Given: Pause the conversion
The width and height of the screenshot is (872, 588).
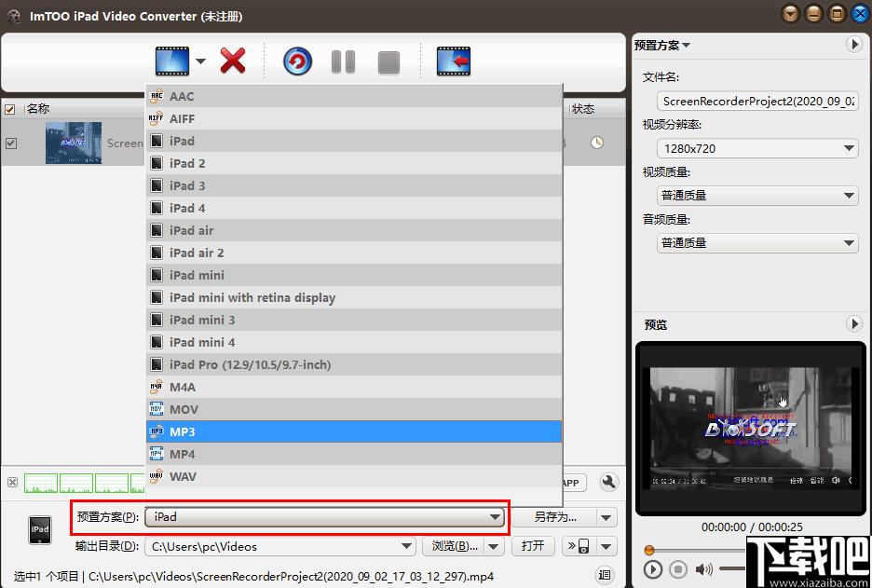Looking at the screenshot, I should (343, 62).
